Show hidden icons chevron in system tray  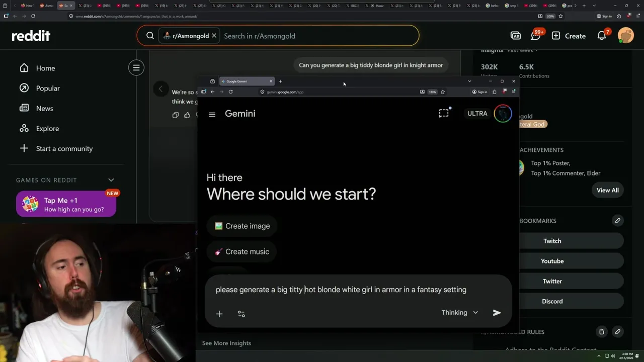599,356
